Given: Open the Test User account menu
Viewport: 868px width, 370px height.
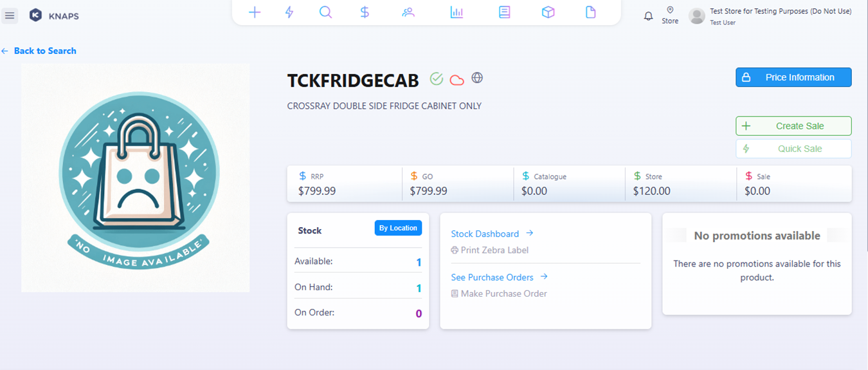Looking at the screenshot, I should click(x=770, y=16).
